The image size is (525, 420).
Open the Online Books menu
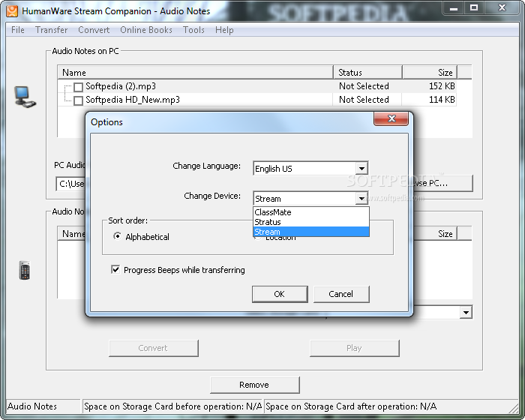[146, 30]
